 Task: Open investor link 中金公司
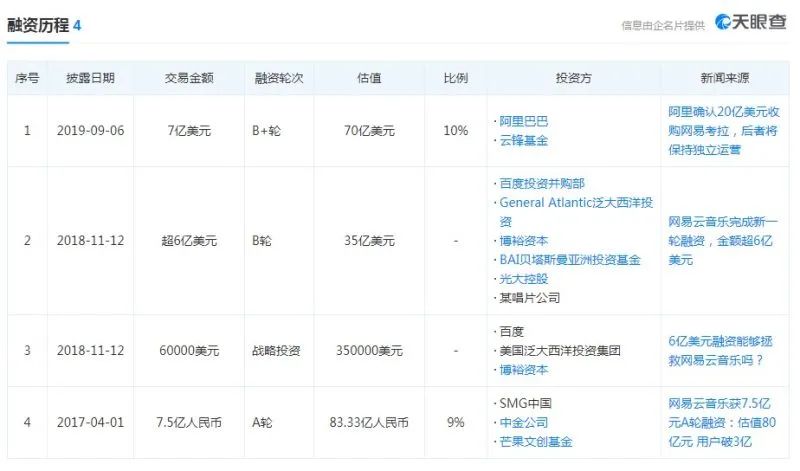[x=523, y=423]
